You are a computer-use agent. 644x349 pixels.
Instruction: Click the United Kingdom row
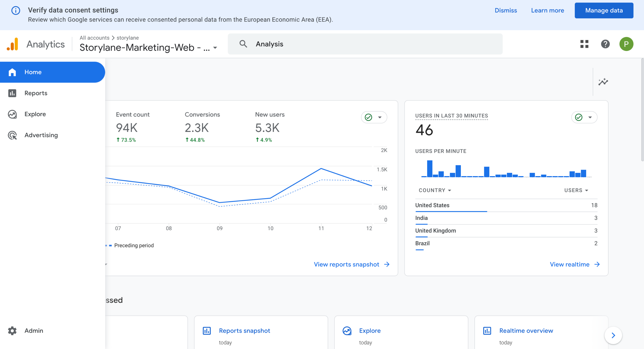tap(506, 231)
